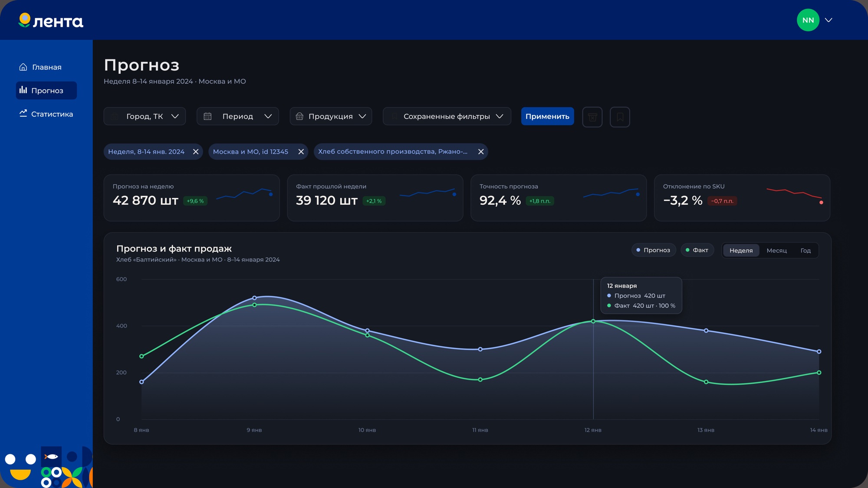Click the 12 января tooltip box
This screenshot has height=488, width=868.
pyautogui.click(x=641, y=295)
